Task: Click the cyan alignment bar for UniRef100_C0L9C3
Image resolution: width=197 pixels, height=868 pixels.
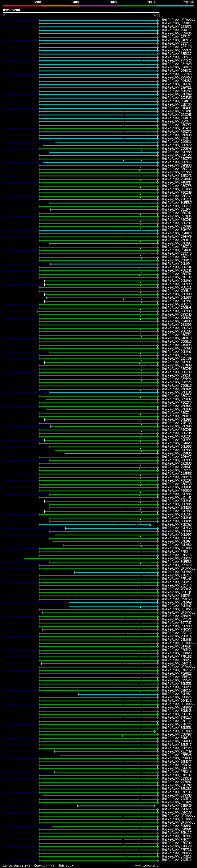Action: click(112, 528)
